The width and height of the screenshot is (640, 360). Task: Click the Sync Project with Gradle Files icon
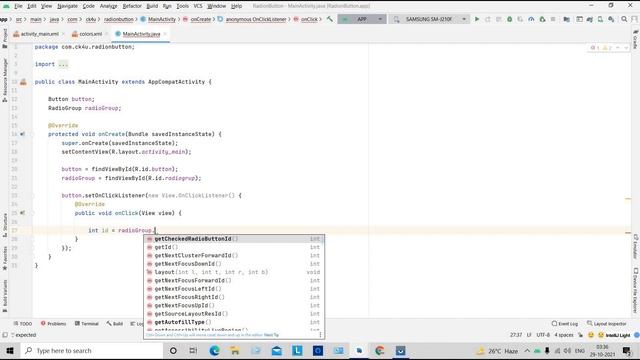click(x=590, y=19)
